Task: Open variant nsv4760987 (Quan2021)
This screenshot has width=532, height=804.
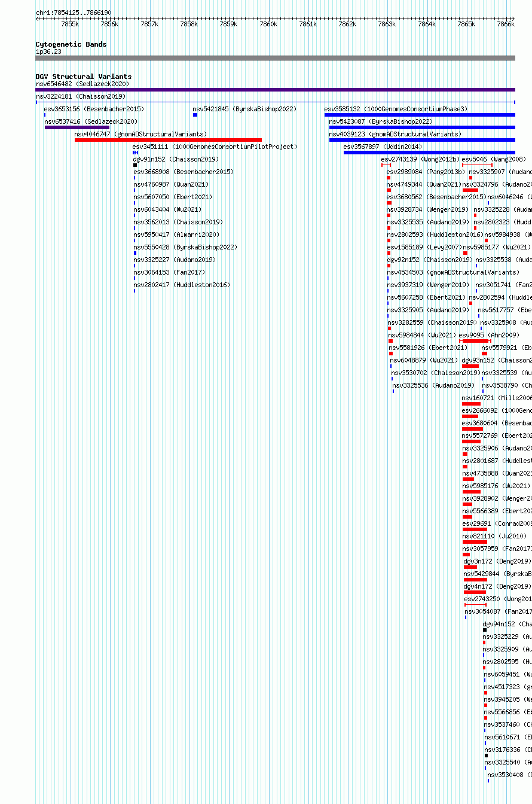Action: (172, 184)
